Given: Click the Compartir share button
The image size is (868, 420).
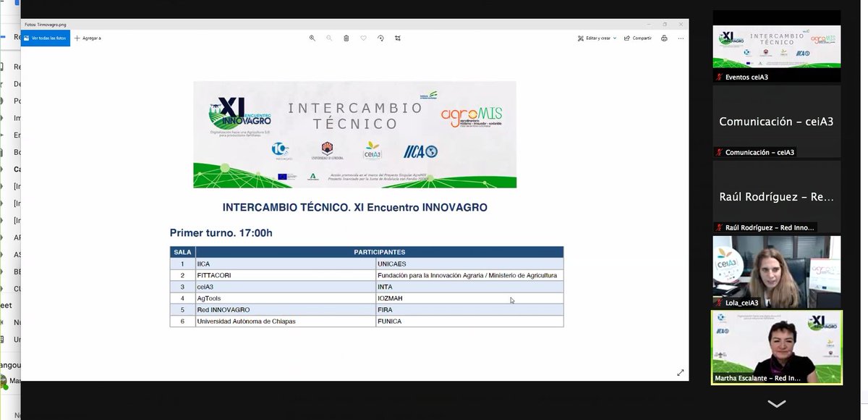Looking at the screenshot, I should 638,38.
